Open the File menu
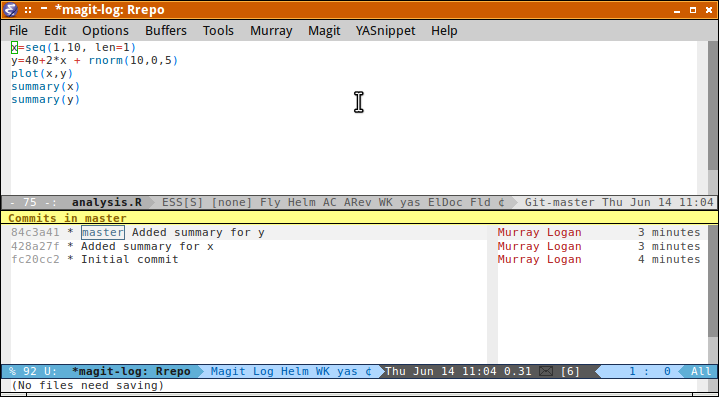Viewport: 719px width, 397px height. [x=18, y=31]
